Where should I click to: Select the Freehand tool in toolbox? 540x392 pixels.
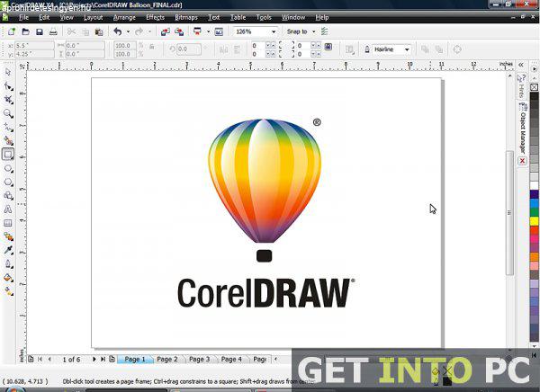tap(8, 127)
